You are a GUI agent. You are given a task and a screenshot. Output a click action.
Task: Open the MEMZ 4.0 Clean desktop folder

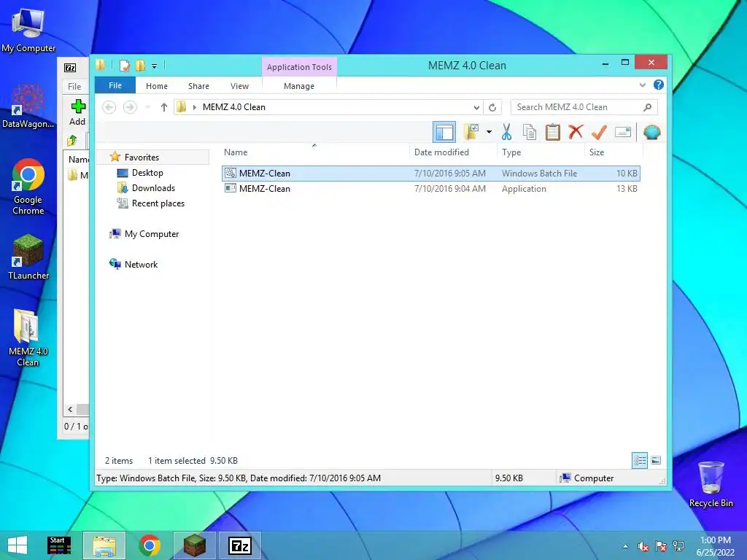tap(28, 338)
